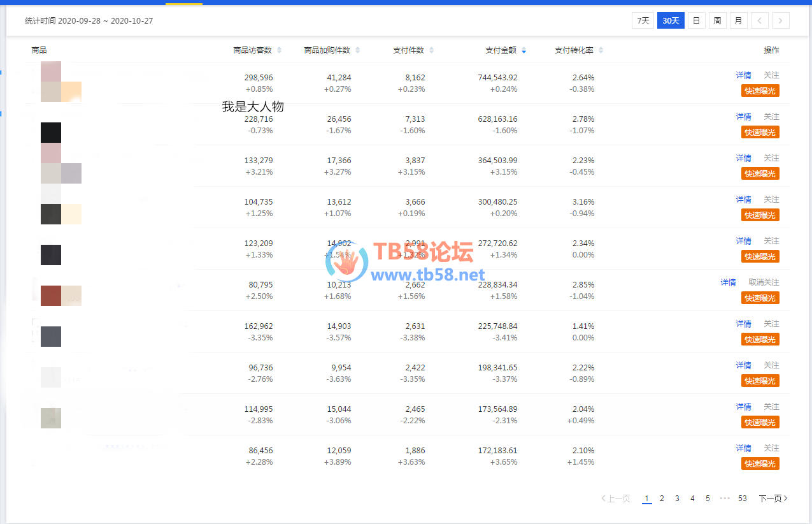
Task: Click 下一页 to go to next page
Action: pos(773,499)
